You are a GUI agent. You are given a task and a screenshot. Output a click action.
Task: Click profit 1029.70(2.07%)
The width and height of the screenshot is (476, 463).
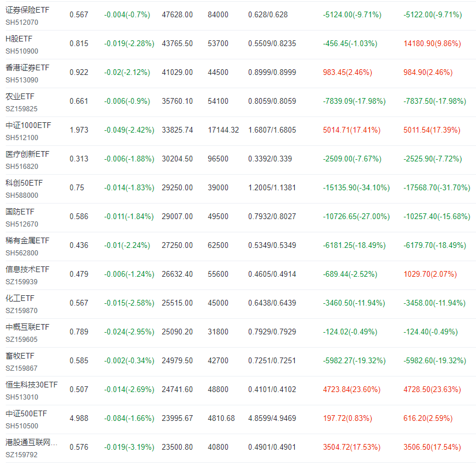(x=430, y=274)
